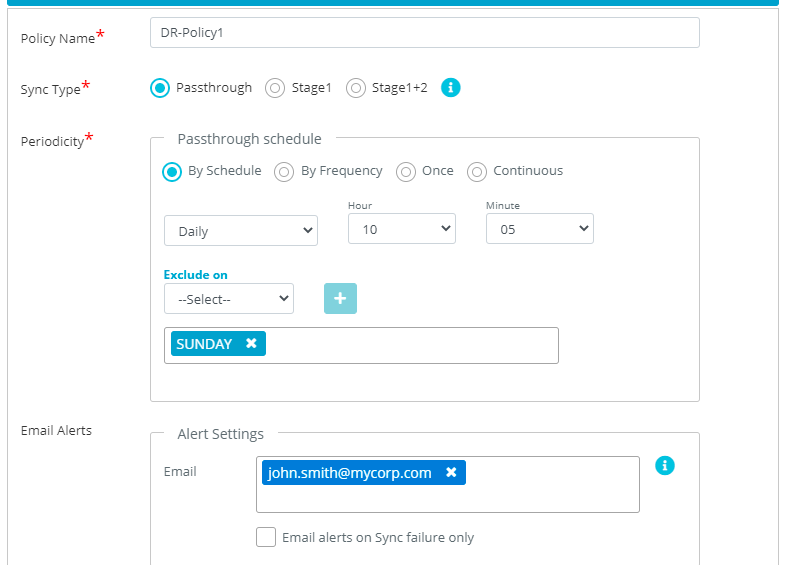Open the Hour dropdown
789x565 pixels.
401,229
